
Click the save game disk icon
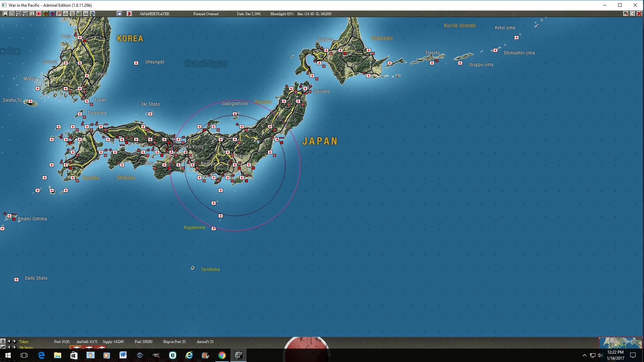coord(5,14)
